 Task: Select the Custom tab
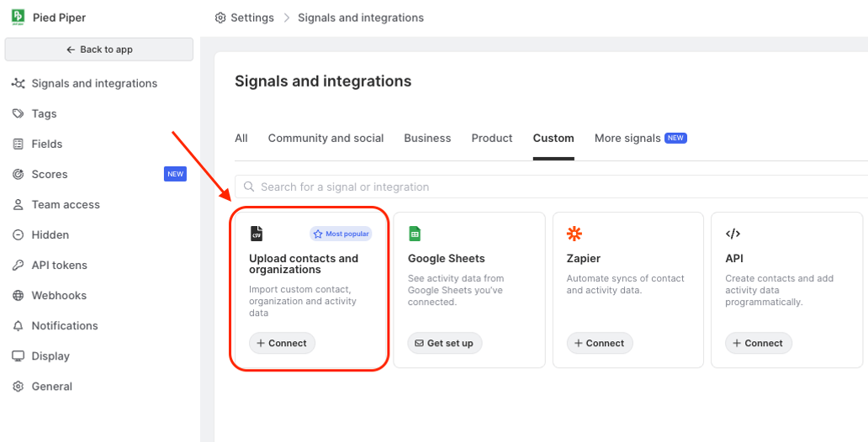coord(553,139)
